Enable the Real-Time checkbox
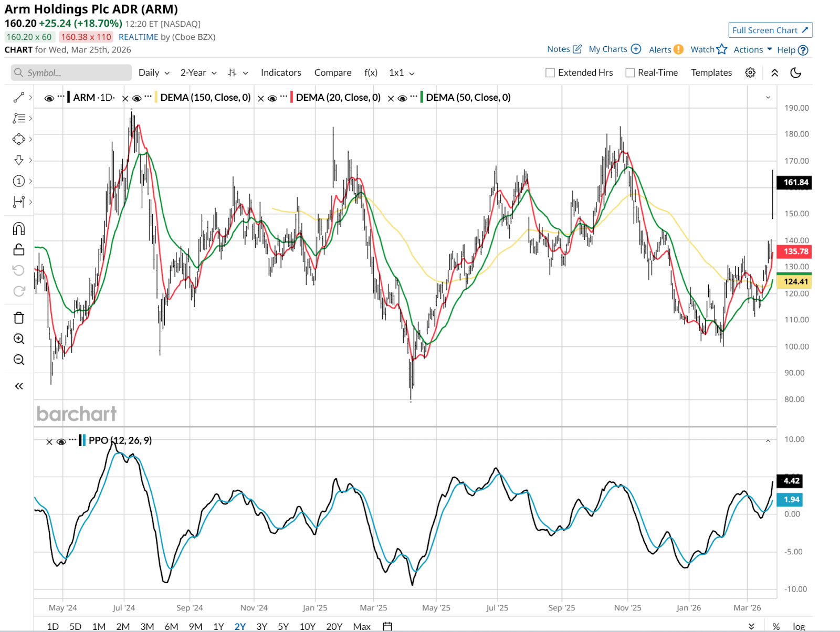This screenshot has width=840, height=632. 630,73
